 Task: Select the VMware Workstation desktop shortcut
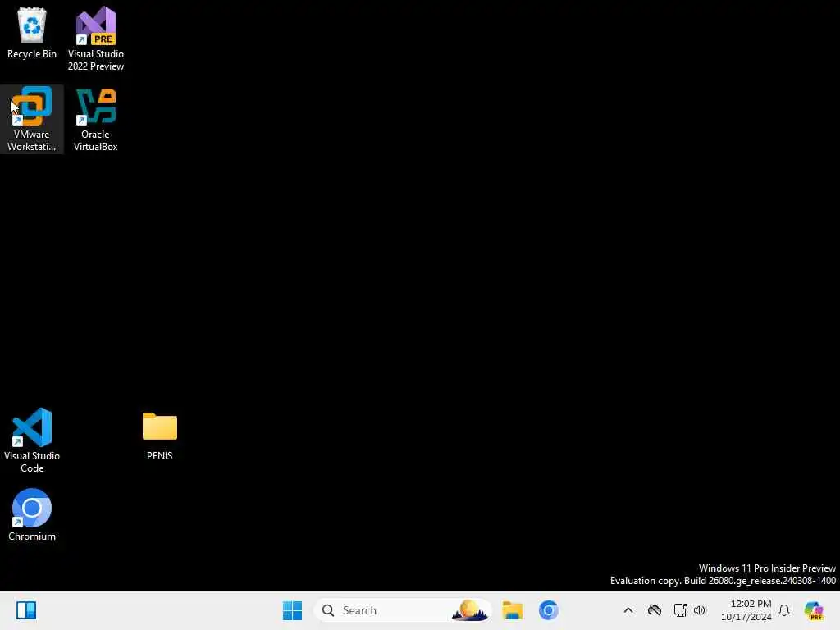[x=32, y=119]
